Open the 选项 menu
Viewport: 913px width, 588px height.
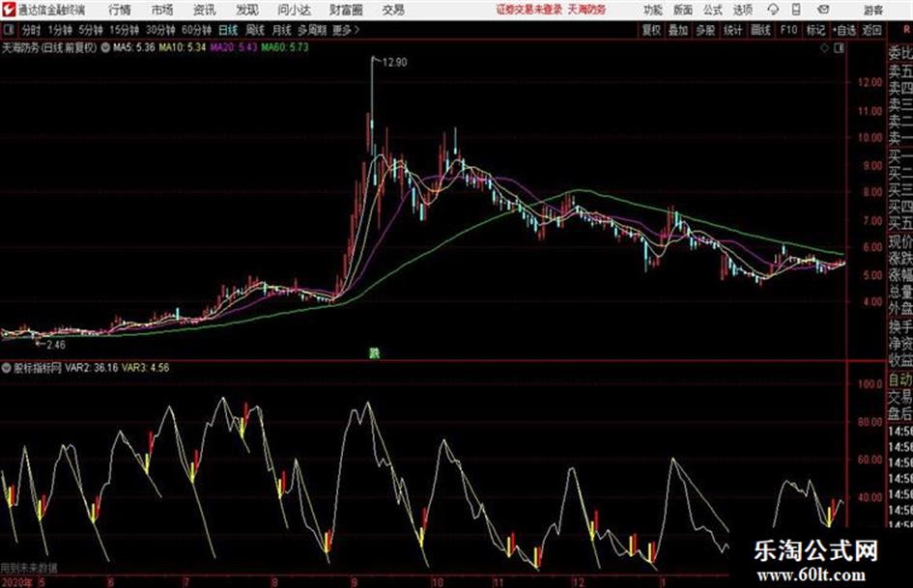coord(743,10)
